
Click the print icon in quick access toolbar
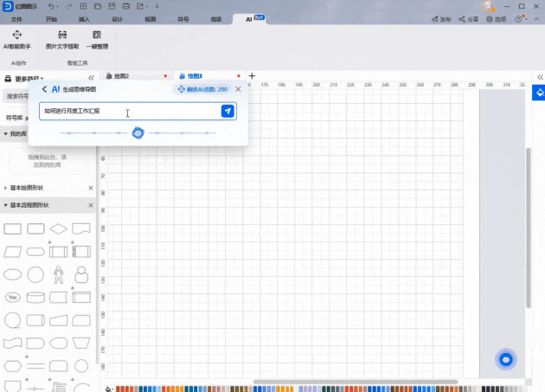[127, 6]
